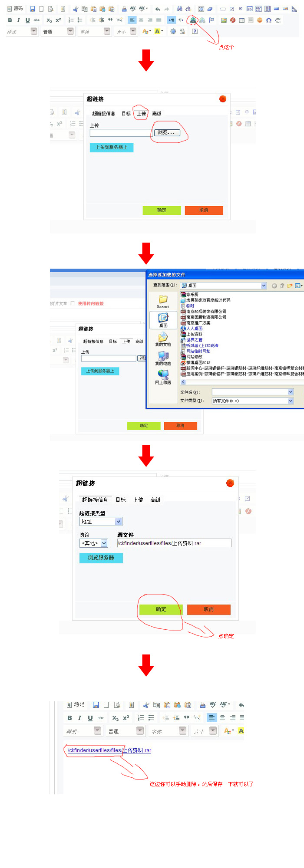This screenshot has height=868, width=304.
Task: Toggle Bold in the top editor toolbar
Action: click(x=10, y=20)
